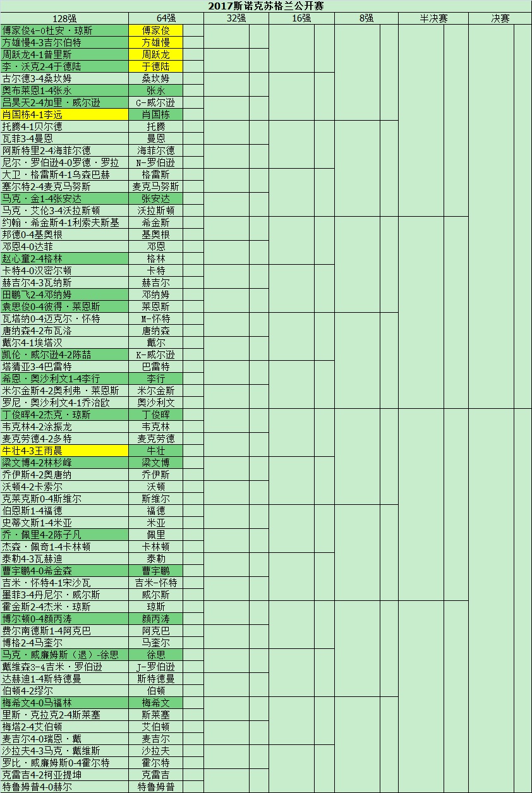Image resolution: width=532 pixels, height=793 pixels.
Task: Select the yellow match cell 肖国栋4-1李远
Action: pyautogui.click(x=64, y=114)
